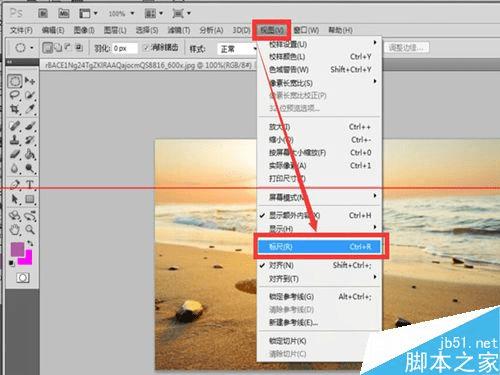Select the rBACE1Ng24TgZKIRAAQajocmQS8816_600x.jpg document tab

tap(148, 65)
